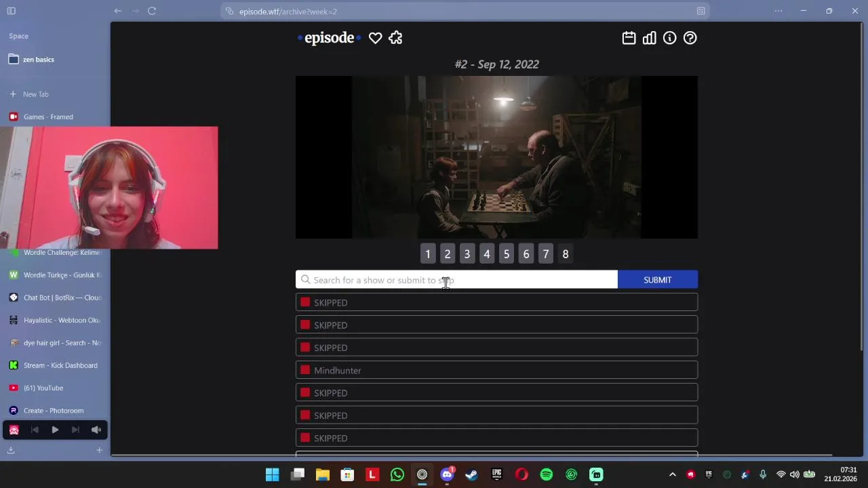
Task: Switch to the Hayalistic Webtoon tab
Action: [x=55, y=320]
